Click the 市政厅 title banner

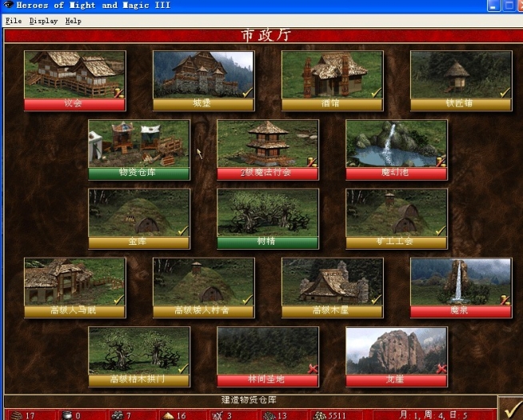coord(265,35)
